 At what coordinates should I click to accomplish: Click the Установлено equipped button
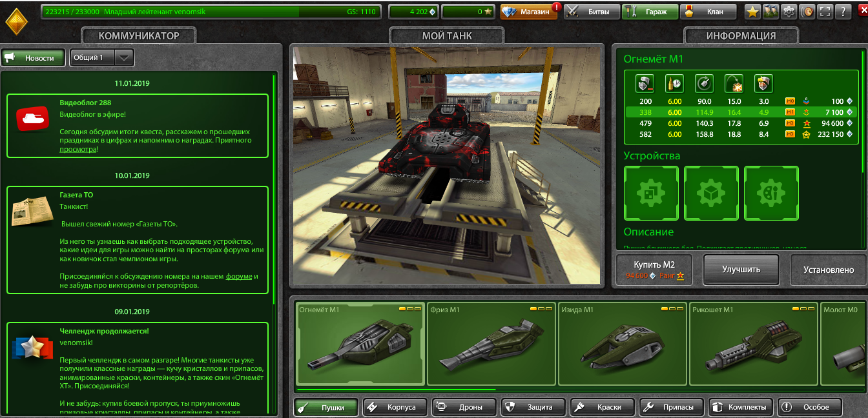[829, 270]
